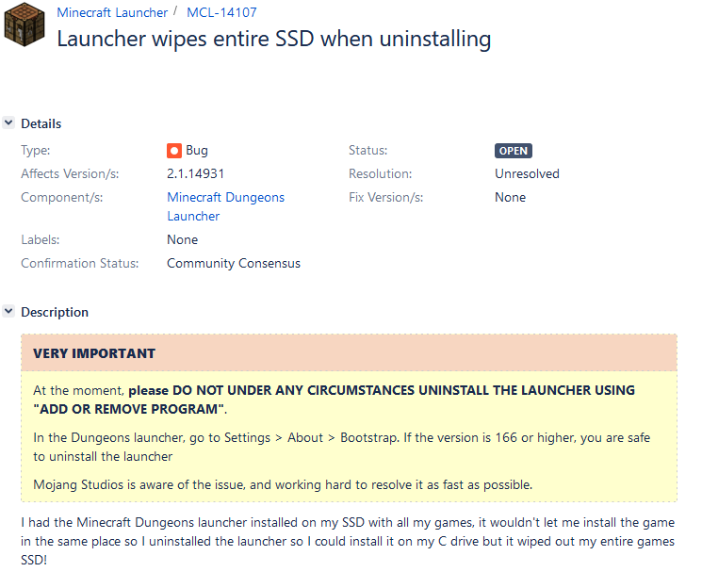Click the 'Affects Version/s:' field label
The height and width of the screenshot is (588, 702).
[70, 173]
